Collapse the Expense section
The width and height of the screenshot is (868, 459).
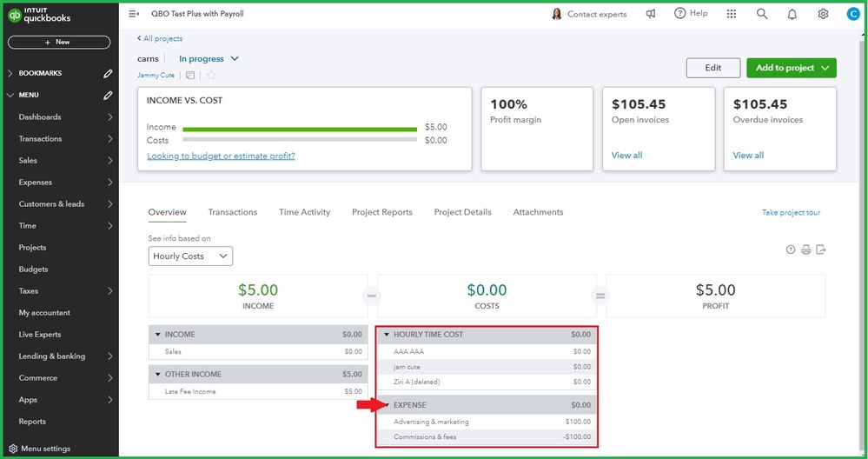387,405
